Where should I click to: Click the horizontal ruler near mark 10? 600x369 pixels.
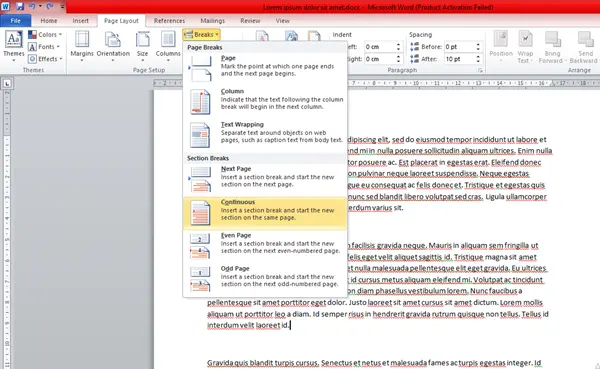coord(416,83)
